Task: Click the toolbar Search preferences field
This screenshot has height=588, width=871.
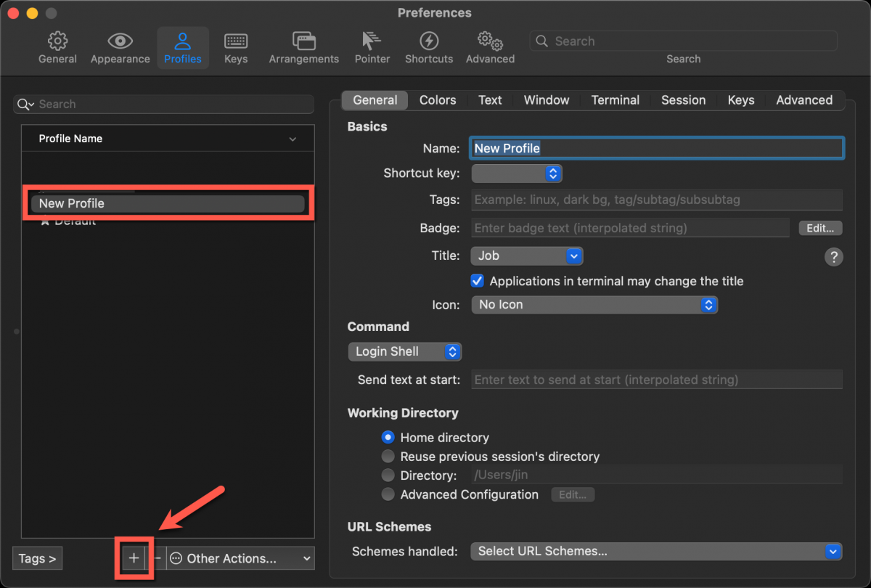Action: [x=683, y=41]
